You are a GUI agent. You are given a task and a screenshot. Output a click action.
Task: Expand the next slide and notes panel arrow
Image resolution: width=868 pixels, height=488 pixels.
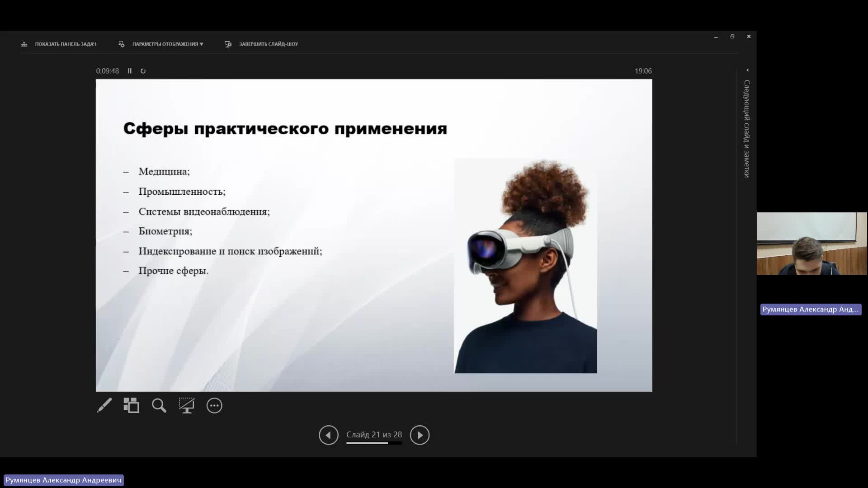click(747, 70)
